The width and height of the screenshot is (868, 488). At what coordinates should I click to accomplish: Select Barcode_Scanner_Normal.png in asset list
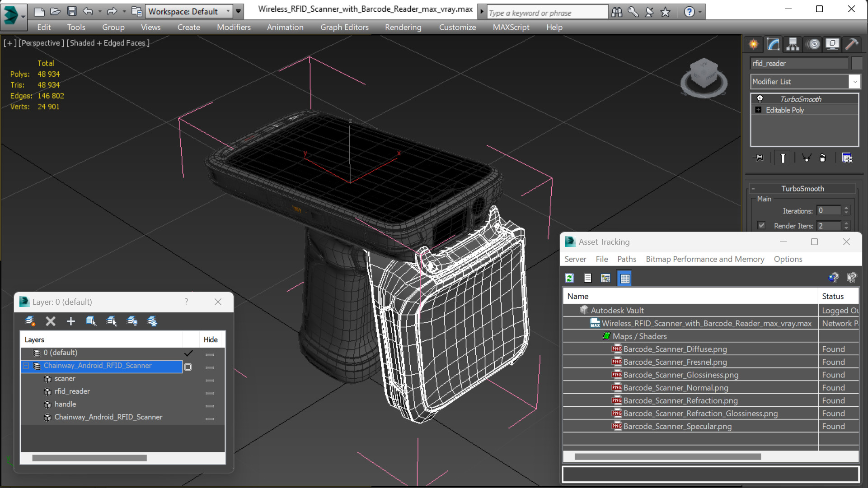click(x=676, y=387)
